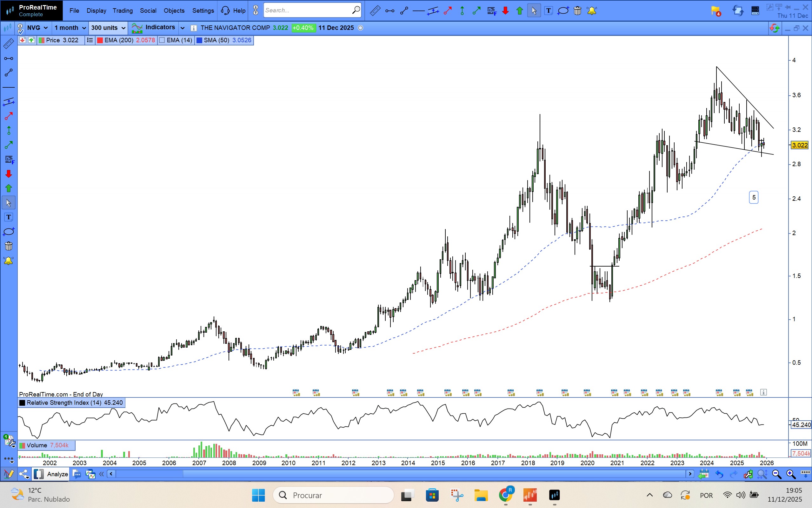Toggle the SMA (50) blue indicator box
The image size is (812, 508).
(x=199, y=40)
